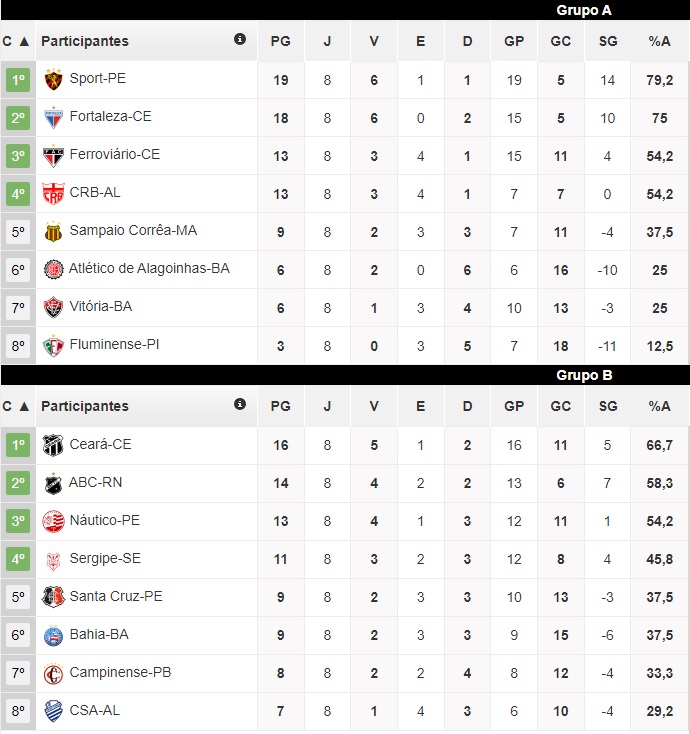Open the Atlético de Alagoinhas-BA team link

149,269
